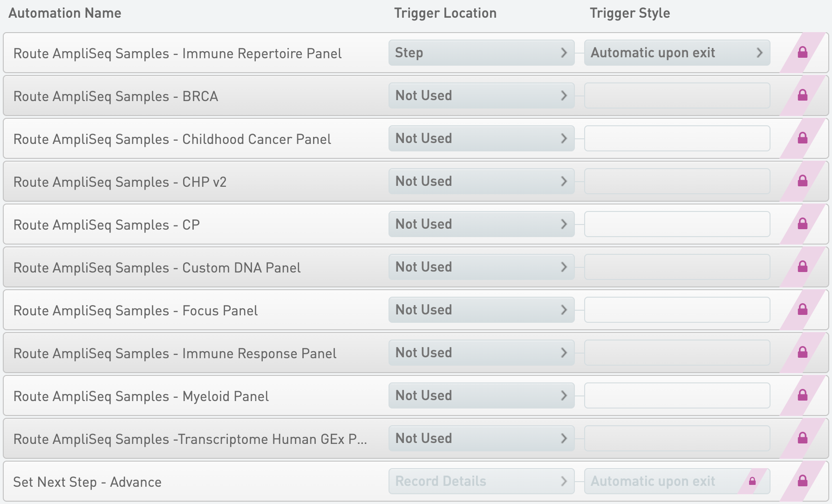Toggle the lock for the Custom DNA Panel row

click(802, 266)
